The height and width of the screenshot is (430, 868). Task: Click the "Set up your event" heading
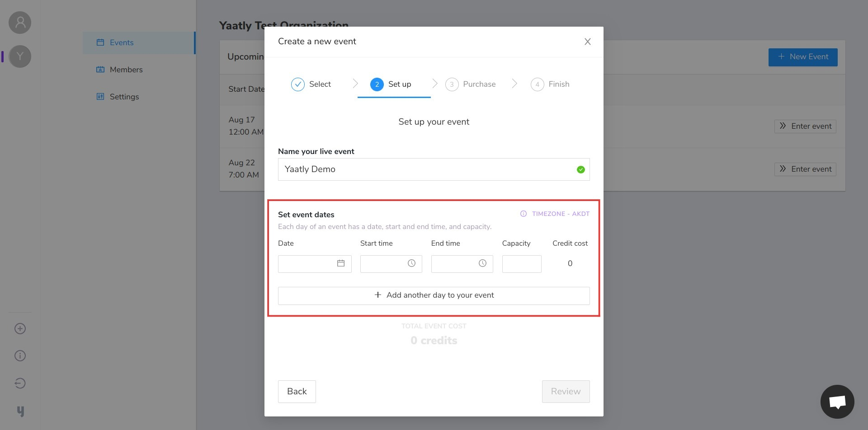click(434, 122)
